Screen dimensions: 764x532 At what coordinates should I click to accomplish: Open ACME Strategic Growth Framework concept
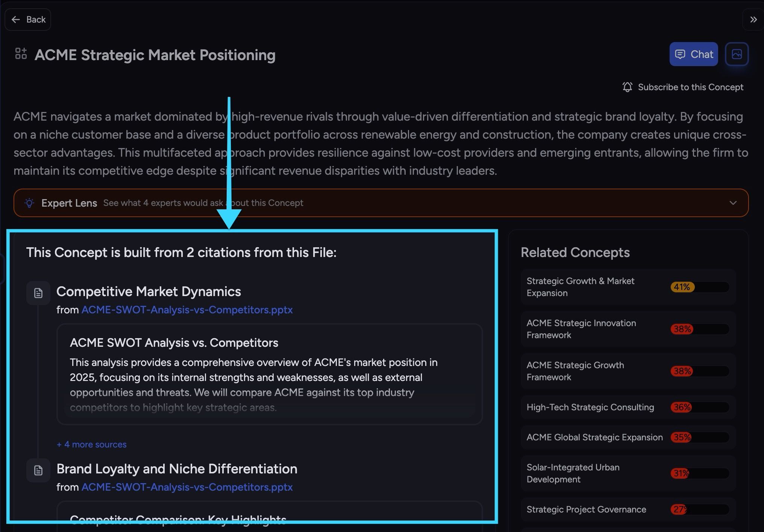click(x=628, y=371)
